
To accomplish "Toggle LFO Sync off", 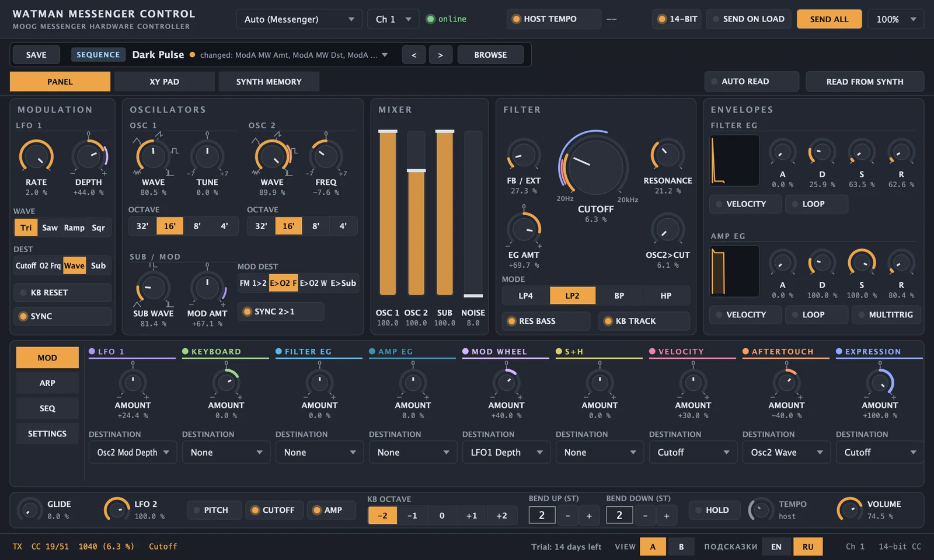I will tap(62, 316).
